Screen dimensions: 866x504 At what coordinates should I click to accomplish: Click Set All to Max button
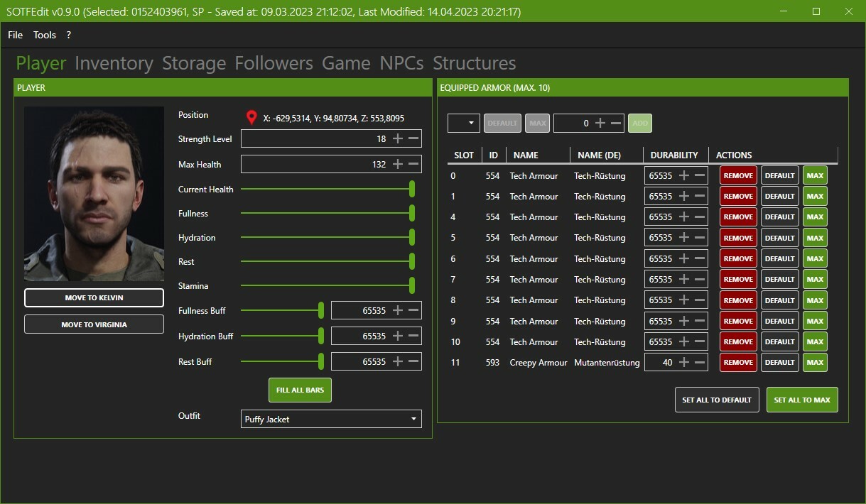(801, 400)
